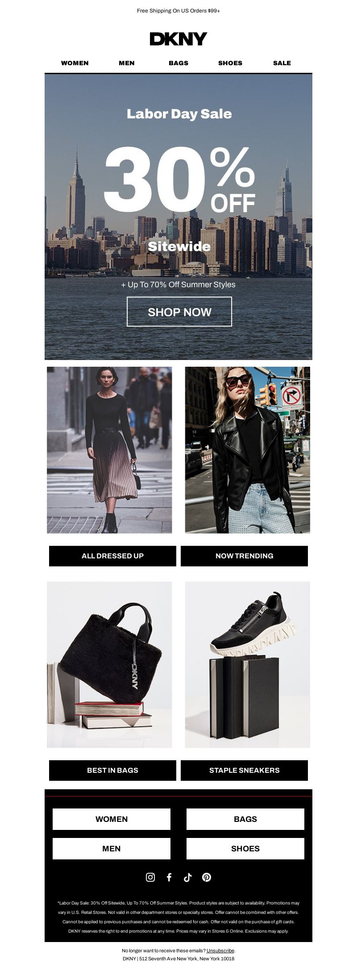Select SHOES in top navigation

tap(230, 63)
